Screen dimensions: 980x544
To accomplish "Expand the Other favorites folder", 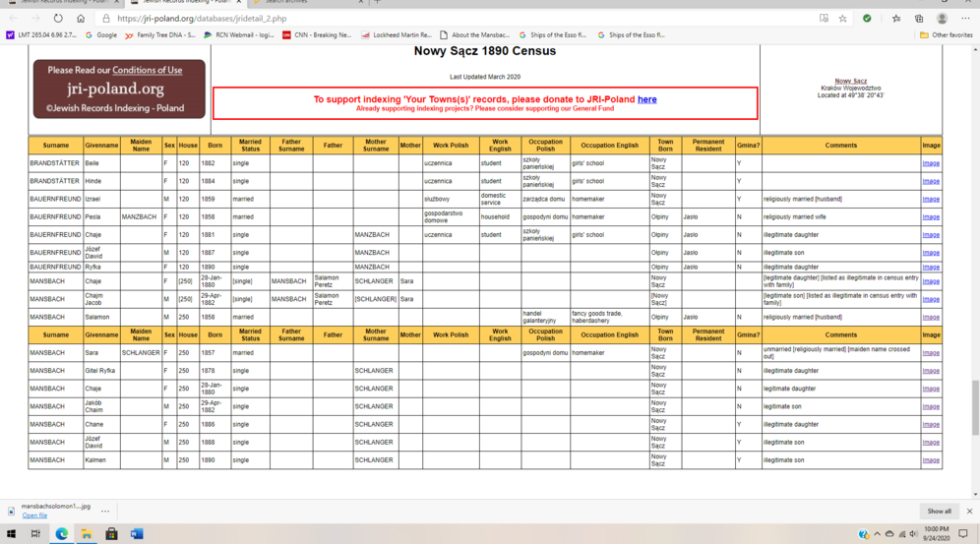I will [x=947, y=35].
